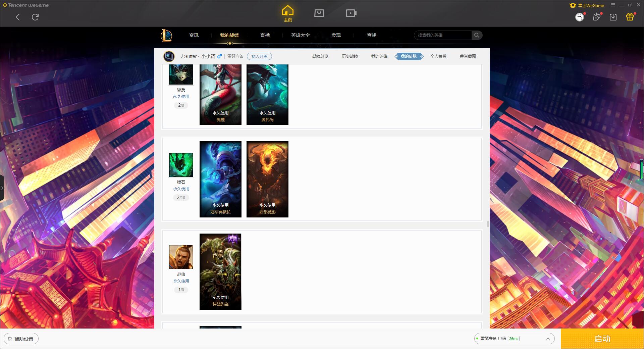The width and height of the screenshot is (644, 349).
Task: Open the 直播 tab
Action: pyautogui.click(x=265, y=35)
